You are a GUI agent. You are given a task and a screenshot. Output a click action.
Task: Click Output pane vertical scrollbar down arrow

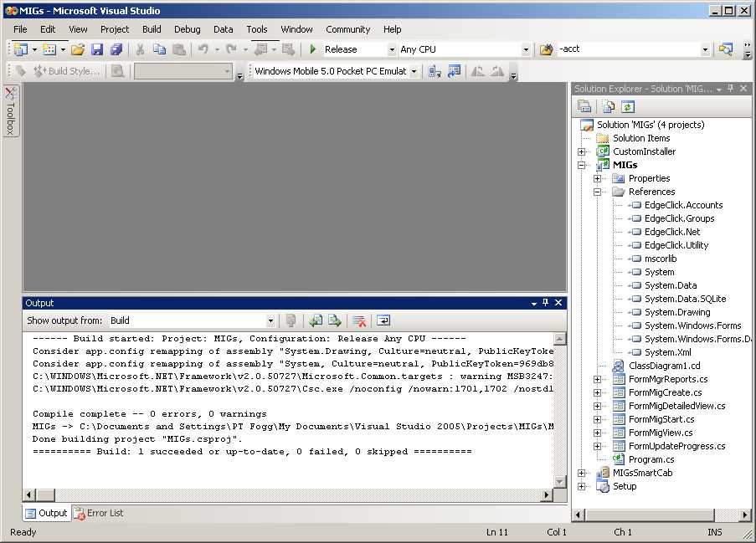[559, 482]
